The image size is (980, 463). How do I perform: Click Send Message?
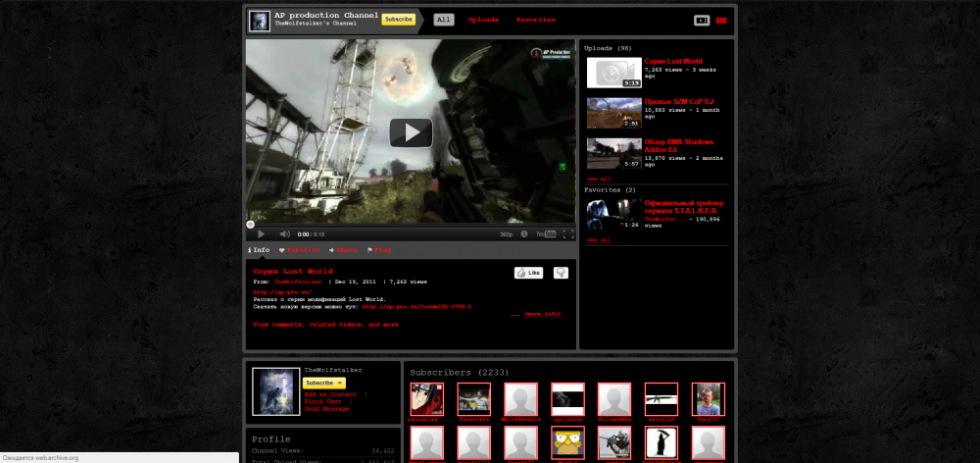tap(326, 409)
